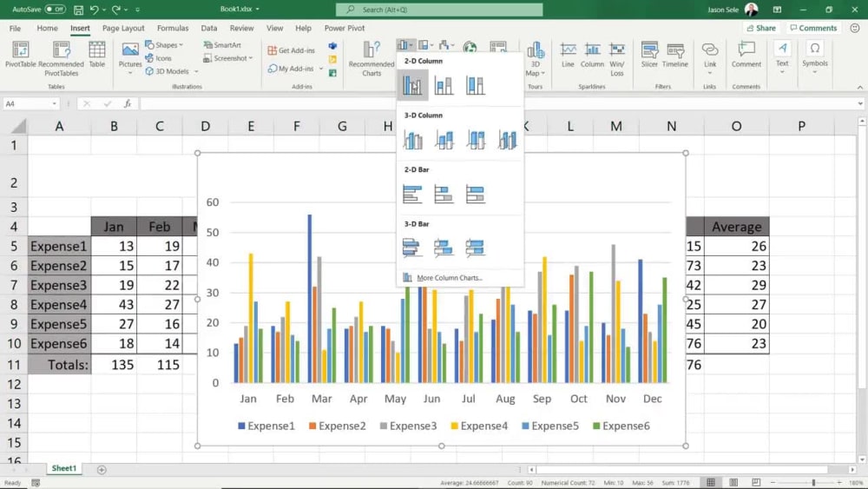Insert function using fx button
Screen dimensions: 868x489
pos(128,103)
